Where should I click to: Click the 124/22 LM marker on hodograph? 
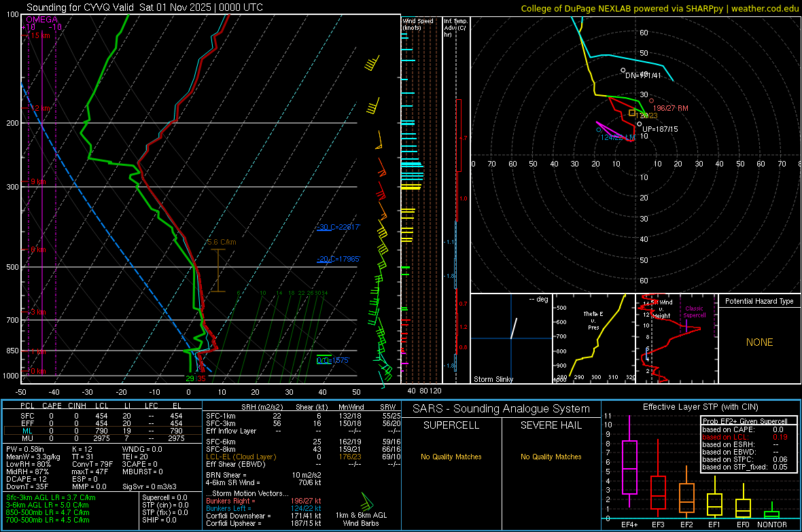point(599,130)
